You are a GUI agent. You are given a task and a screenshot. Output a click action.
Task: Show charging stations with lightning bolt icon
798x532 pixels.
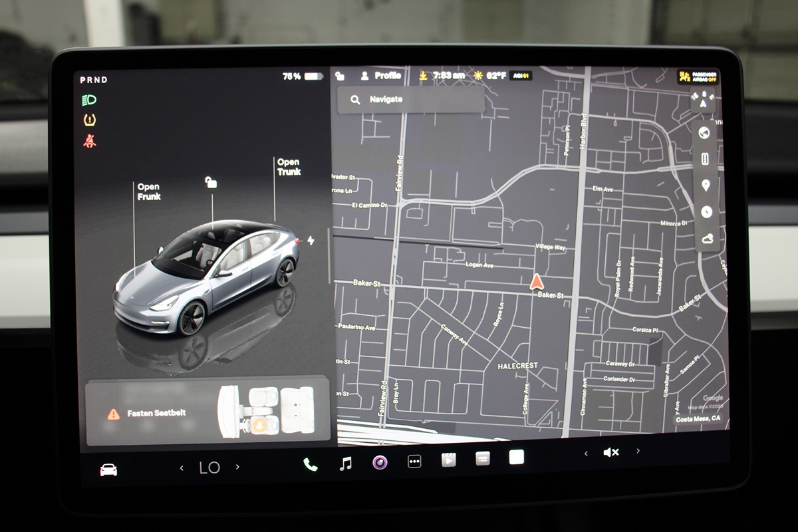click(x=706, y=212)
